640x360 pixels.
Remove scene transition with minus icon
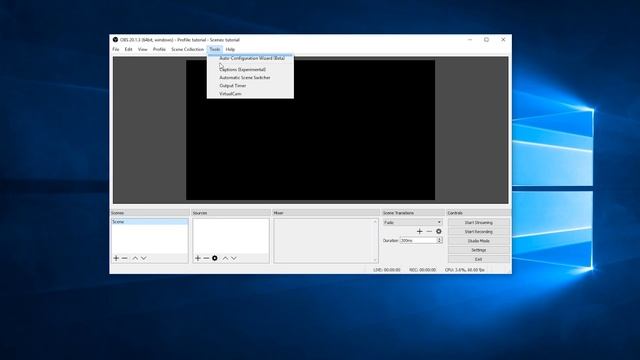(429, 231)
